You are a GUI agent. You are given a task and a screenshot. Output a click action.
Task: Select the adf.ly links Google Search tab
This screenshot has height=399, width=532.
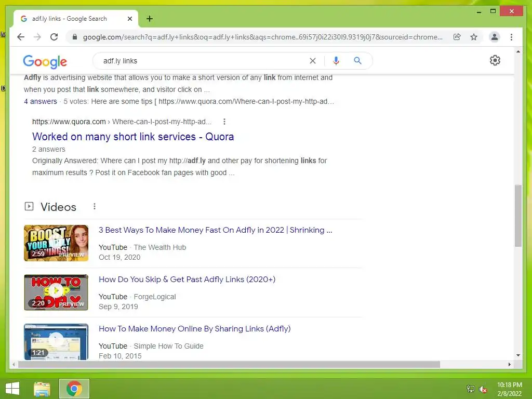pos(76,19)
